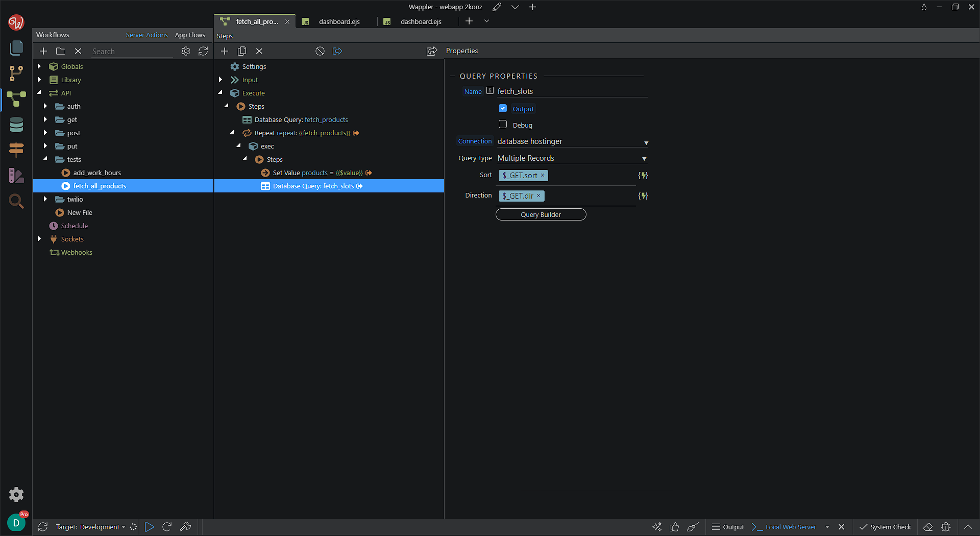Open Sort dynamic data picker
This screenshot has height=536, width=980.
(x=643, y=176)
